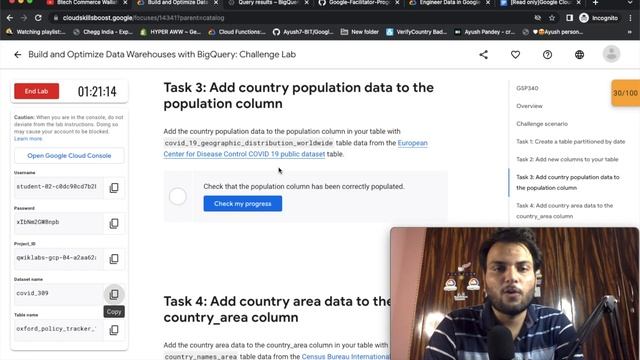Copy the Dataset name covid_309

click(114, 294)
